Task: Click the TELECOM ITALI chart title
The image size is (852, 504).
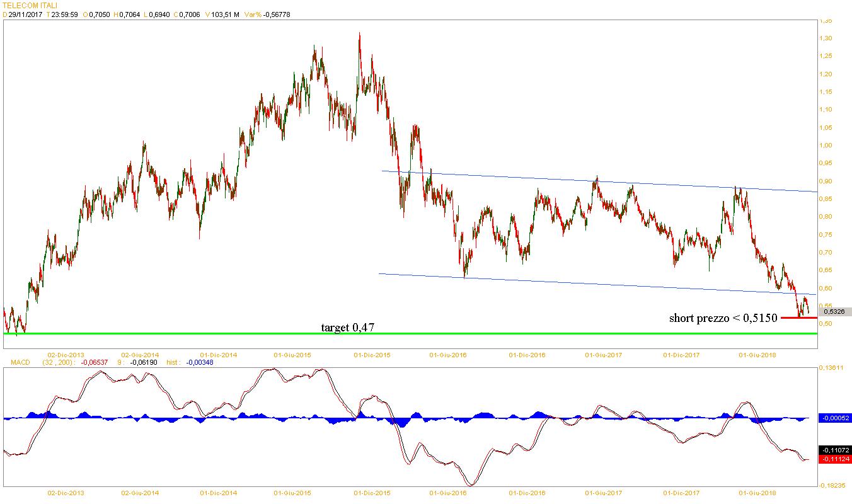Action: point(30,5)
